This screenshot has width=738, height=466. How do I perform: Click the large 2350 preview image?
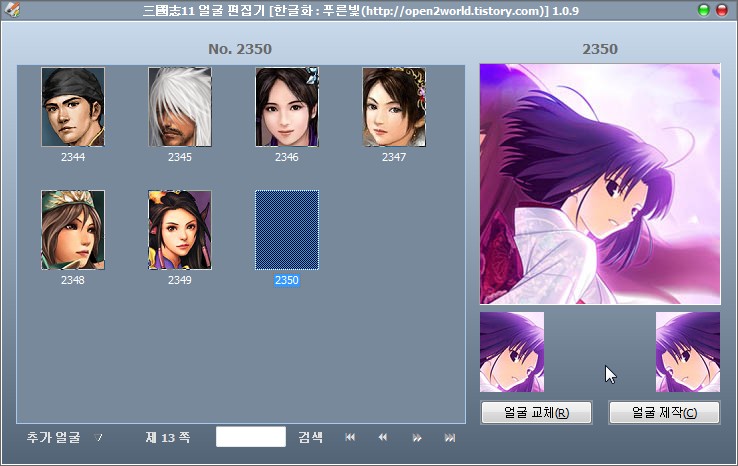click(x=600, y=184)
